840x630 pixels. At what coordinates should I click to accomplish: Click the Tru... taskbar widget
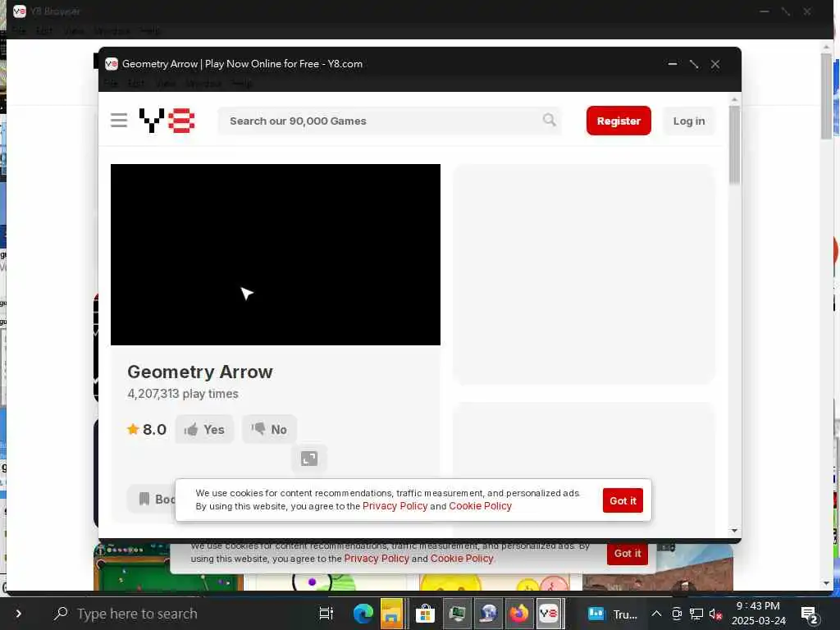tap(612, 614)
